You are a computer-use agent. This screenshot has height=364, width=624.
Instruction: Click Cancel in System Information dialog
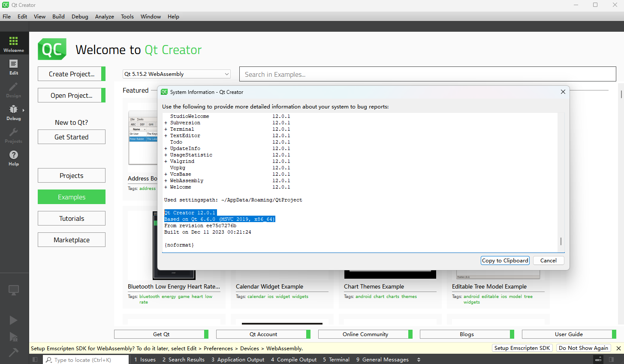[x=549, y=260]
